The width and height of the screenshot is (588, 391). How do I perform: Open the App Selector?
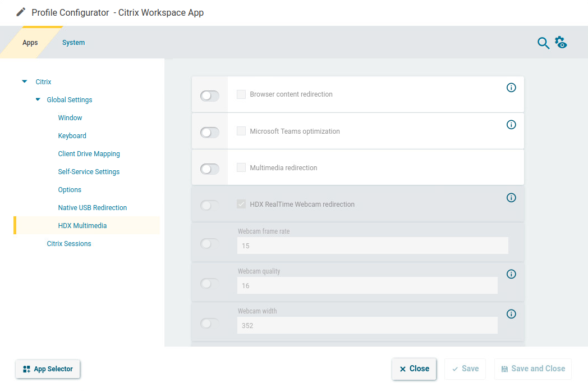tap(48, 369)
